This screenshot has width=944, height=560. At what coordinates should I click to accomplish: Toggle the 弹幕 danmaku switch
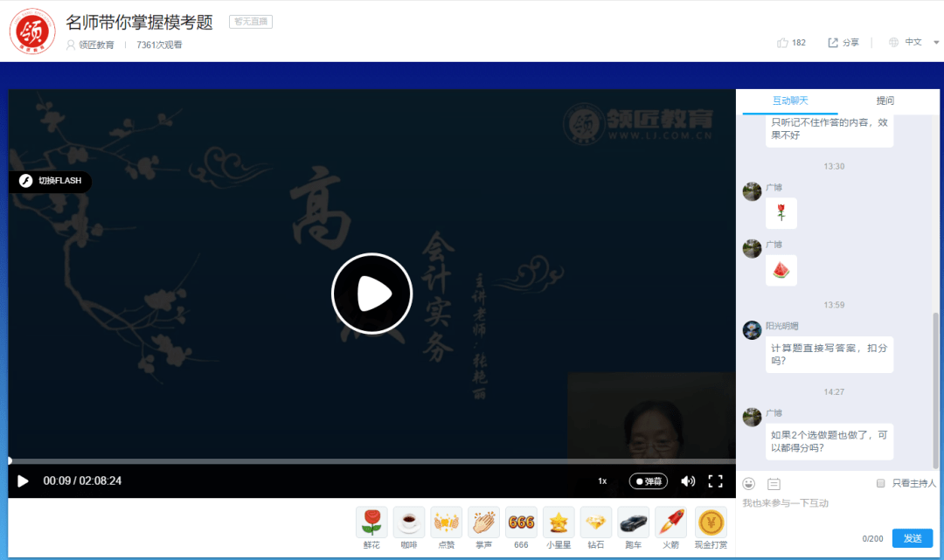[649, 481]
